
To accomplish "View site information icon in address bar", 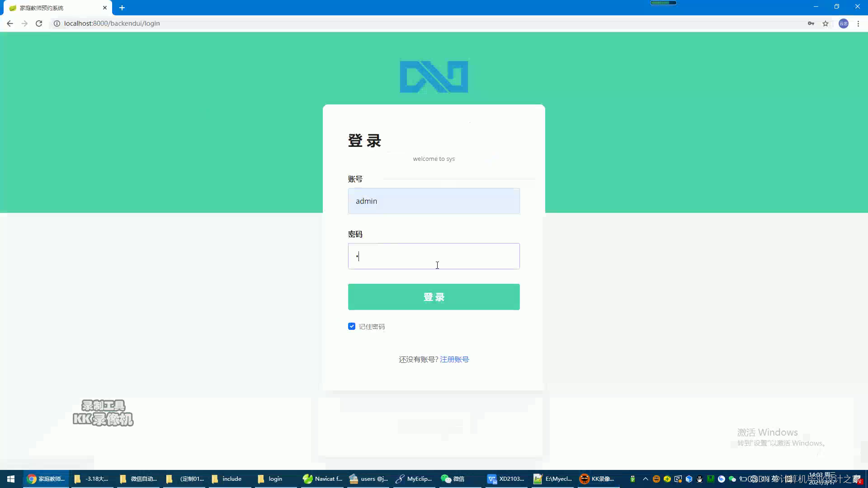I will tap(57, 23).
